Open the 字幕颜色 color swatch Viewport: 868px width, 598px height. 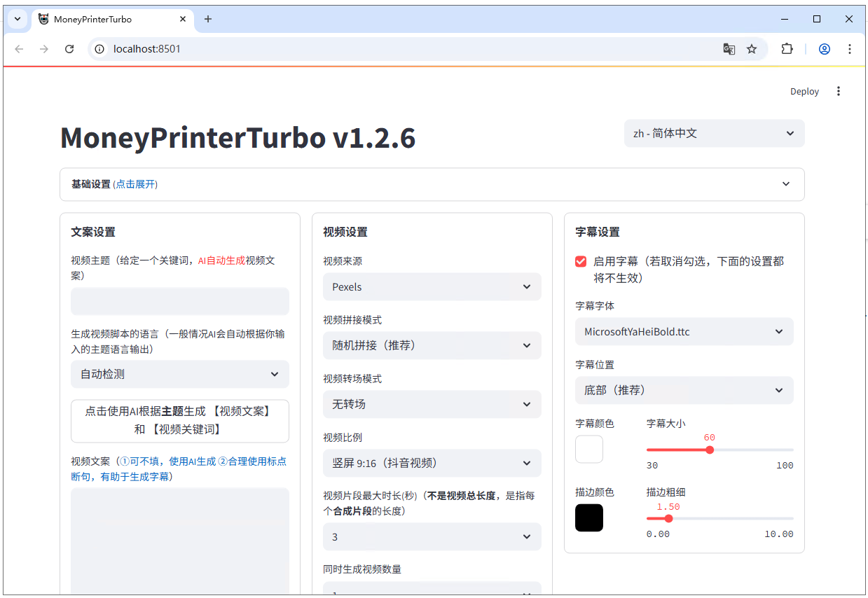coord(588,449)
